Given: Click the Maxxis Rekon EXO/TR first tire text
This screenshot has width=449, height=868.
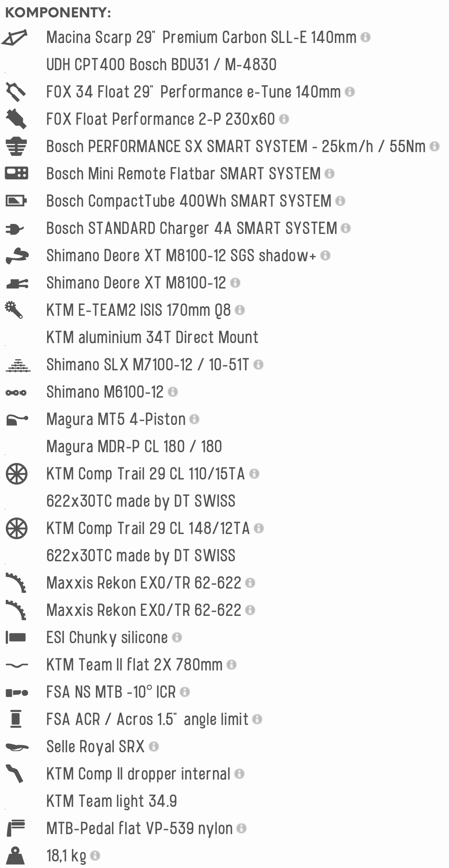Looking at the screenshot, I should tap(143, 583).
